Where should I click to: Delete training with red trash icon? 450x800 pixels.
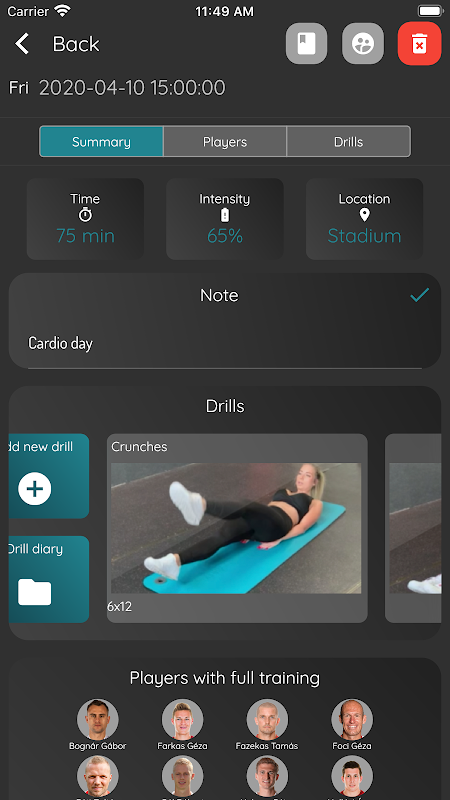[x=419, y=43]
